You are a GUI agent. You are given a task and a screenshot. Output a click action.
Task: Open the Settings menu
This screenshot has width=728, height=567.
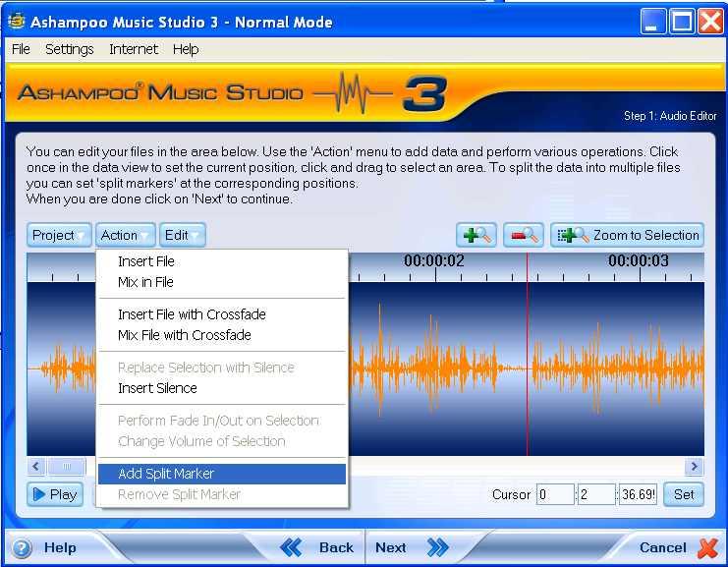click(x=70, y=49)
